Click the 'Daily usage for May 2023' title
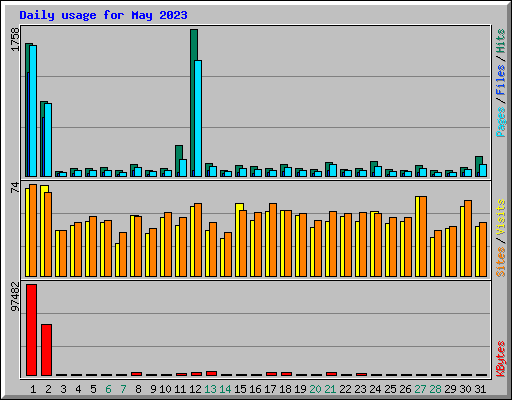Image resolution: width=512 pixels, height=400 pixels. pos(103,15)
